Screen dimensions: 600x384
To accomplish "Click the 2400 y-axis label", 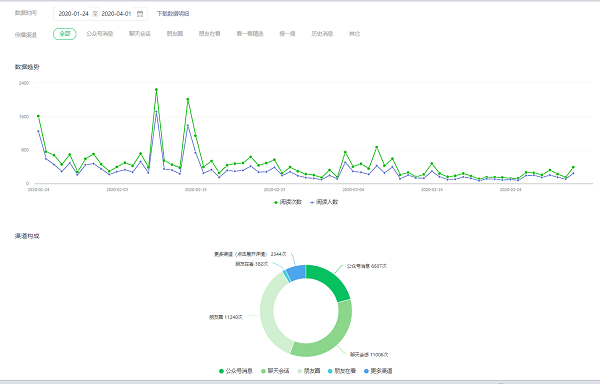I will click(24, 83).
